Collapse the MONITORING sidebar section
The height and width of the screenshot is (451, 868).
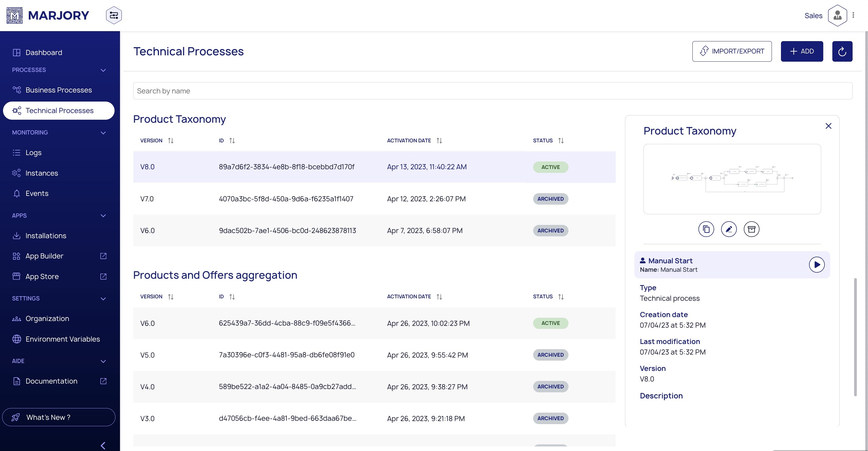103,133
